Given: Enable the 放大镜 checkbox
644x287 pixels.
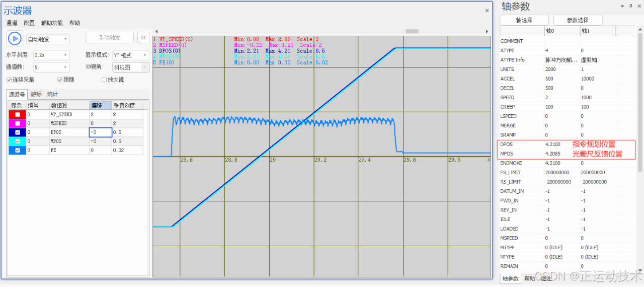Looking at the screenshot, I should (104, 80).
